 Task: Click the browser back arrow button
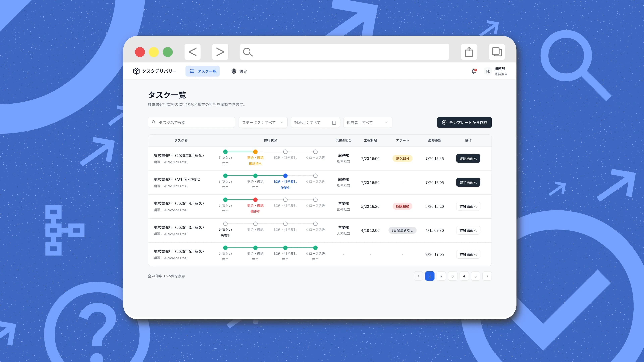point(193,52)
